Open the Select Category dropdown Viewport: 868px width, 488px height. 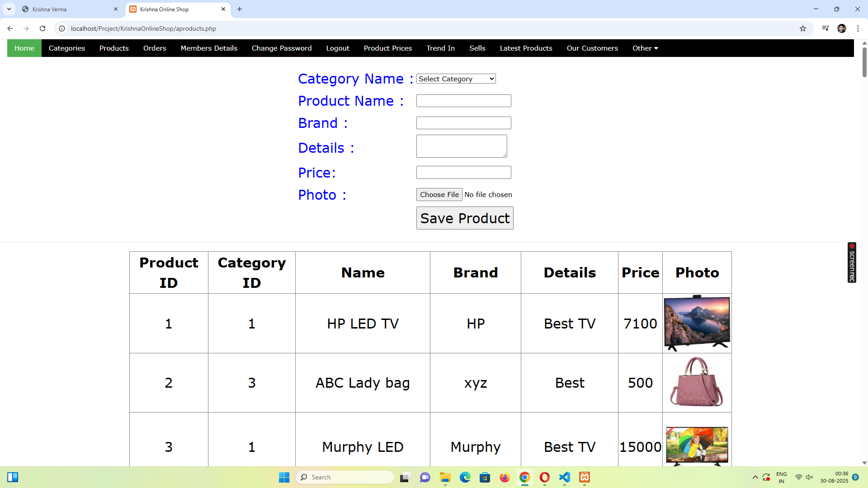(x=456, y=79)
